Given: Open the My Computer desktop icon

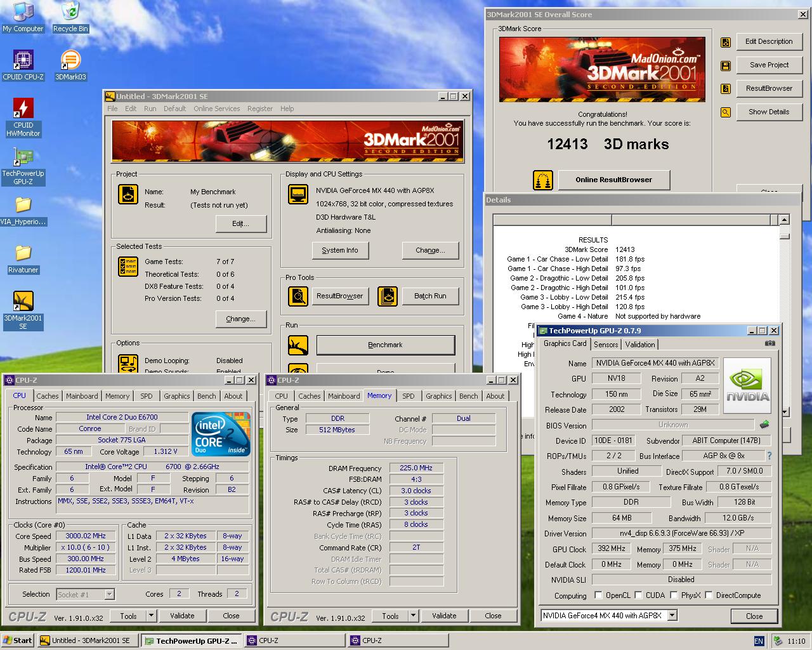Looking at the screenshot, I should pyautogui.click(x=23, y=17).
